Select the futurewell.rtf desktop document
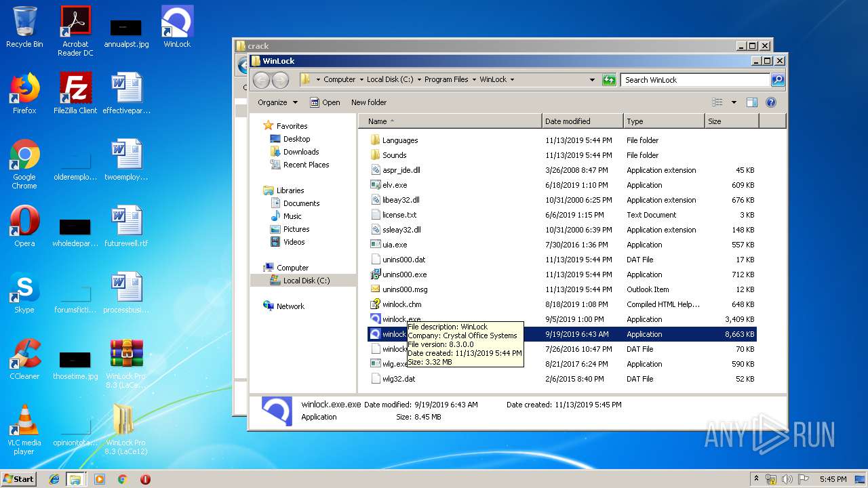868x488 pixels. (126, 226)
